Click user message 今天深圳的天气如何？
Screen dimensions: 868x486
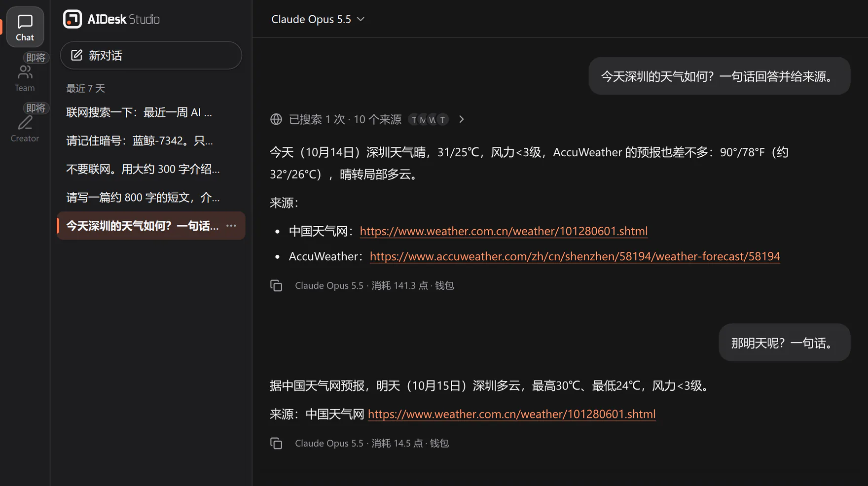(x=719, y=76)
